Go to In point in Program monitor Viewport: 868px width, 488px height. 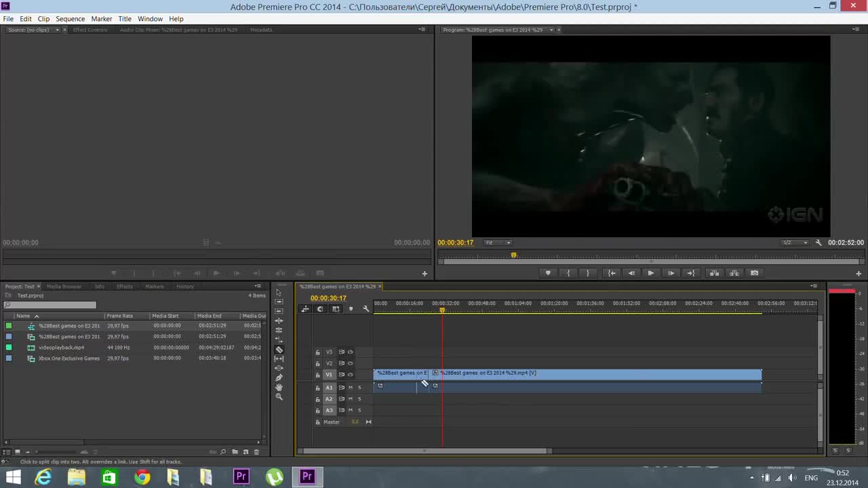pyautogui.click(x=612, y=273)
